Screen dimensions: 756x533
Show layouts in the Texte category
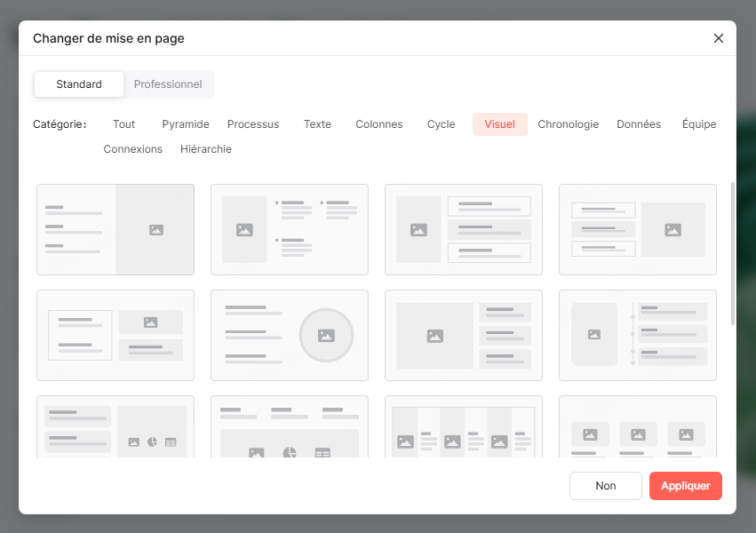[317, 124]
